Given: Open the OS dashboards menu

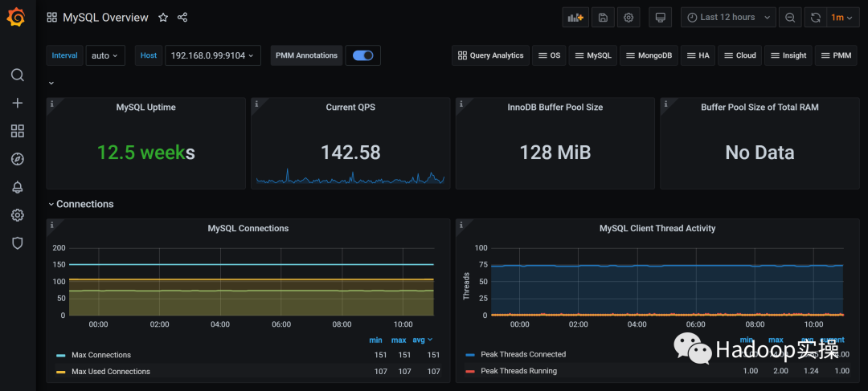Looking at the screenshot, I should 549,55.
